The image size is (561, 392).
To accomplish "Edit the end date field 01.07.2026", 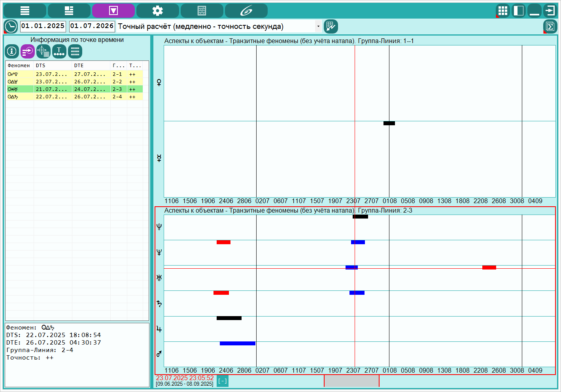I will click(92, 26).
